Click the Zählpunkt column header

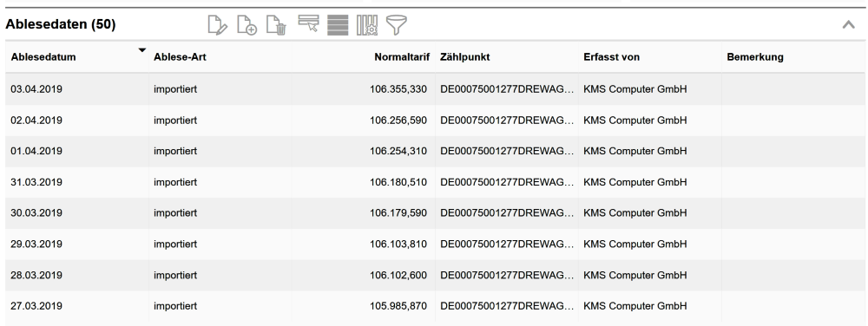coord(465,57)
